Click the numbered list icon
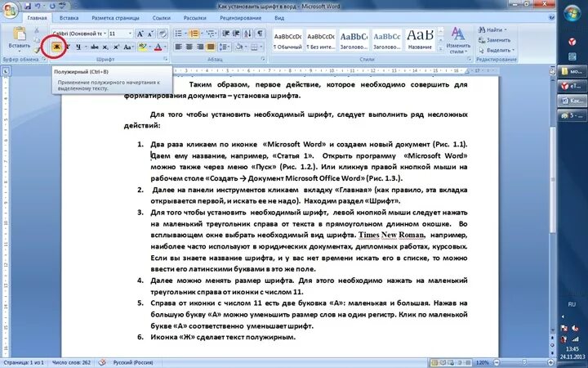Viewport: 588px width, 368px height. 194,34
